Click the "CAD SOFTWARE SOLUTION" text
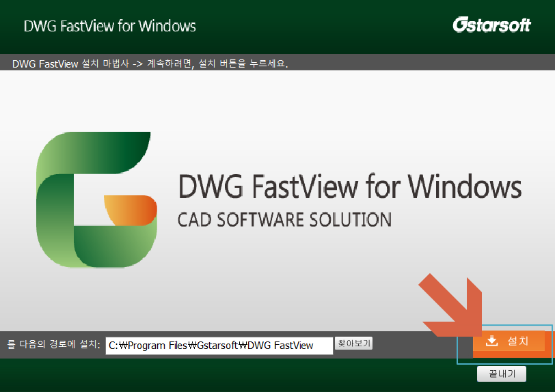The height and width of the screenshot is (392, 555). pyautogui.click(x=284, y=220)
